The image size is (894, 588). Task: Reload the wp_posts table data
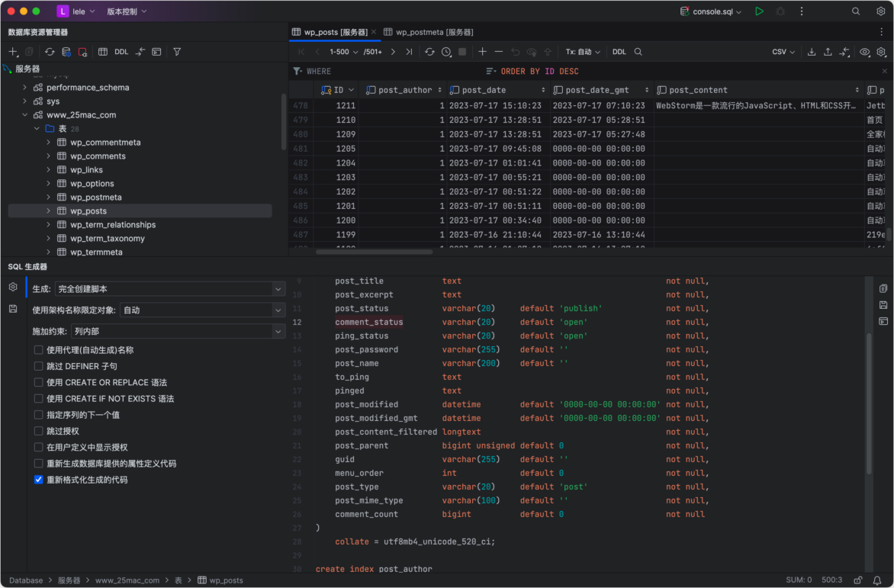coord(430,52)
